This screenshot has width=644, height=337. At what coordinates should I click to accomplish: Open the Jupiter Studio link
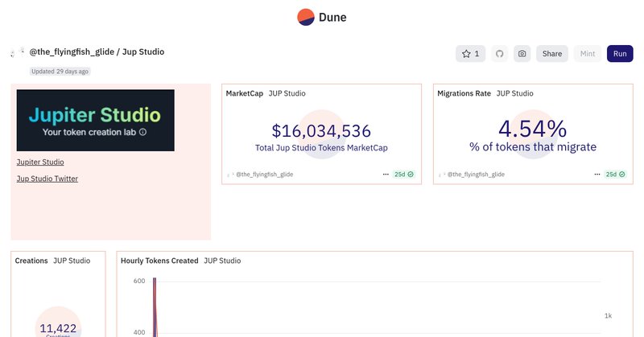(x=40, y=162)
